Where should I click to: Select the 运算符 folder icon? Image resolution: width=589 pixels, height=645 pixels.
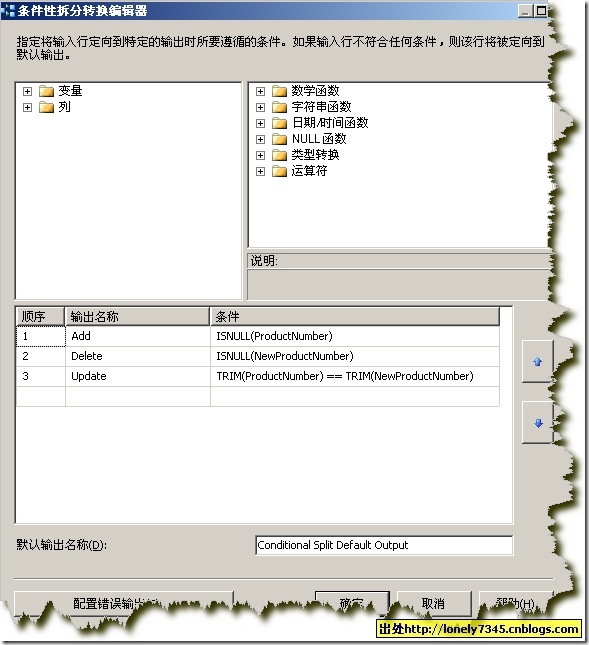279,171
